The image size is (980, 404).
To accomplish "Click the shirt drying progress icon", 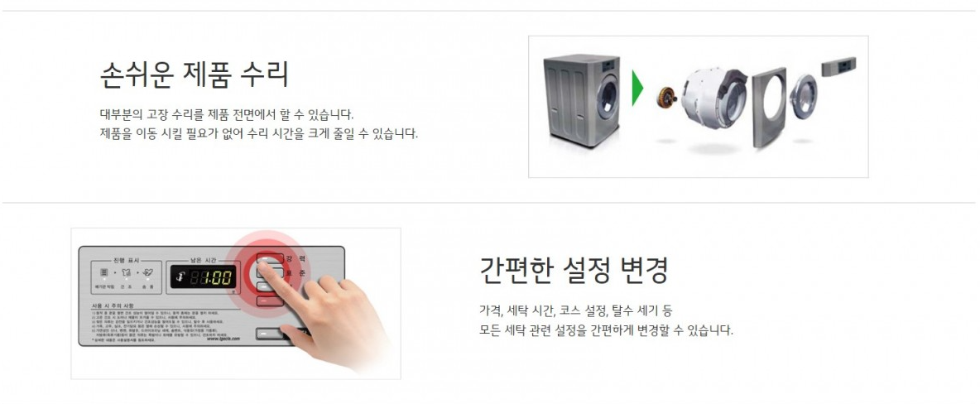I will tap(126, 272).
